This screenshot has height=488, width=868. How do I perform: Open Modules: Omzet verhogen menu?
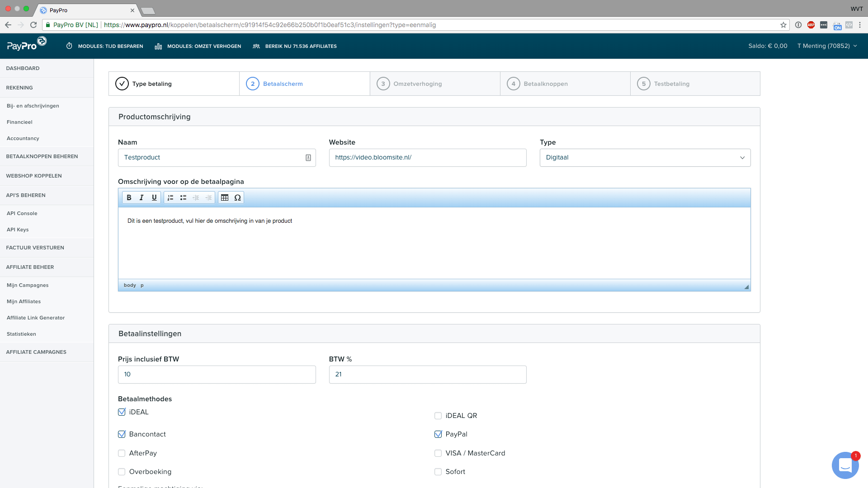[x=198, y=46]
